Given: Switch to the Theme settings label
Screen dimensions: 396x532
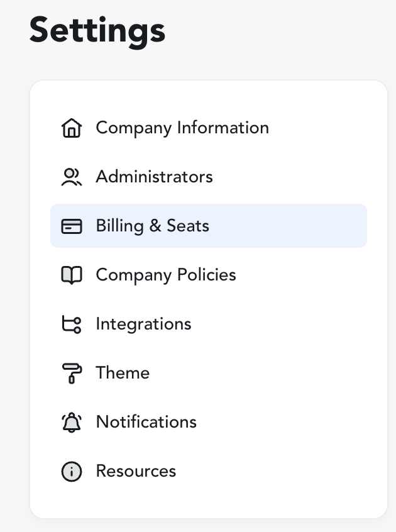Looking at the screenshot, I should [123, 373].
